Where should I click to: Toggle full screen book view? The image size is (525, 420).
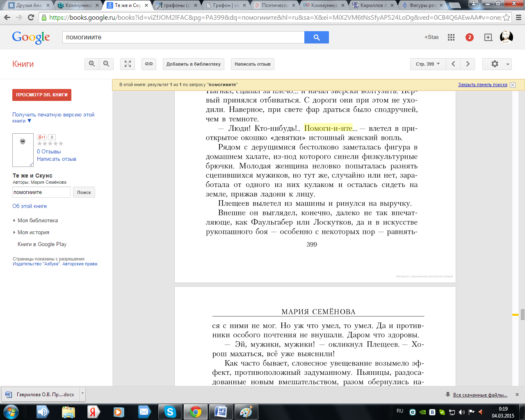pyautogui.click(x=128, y=64)
